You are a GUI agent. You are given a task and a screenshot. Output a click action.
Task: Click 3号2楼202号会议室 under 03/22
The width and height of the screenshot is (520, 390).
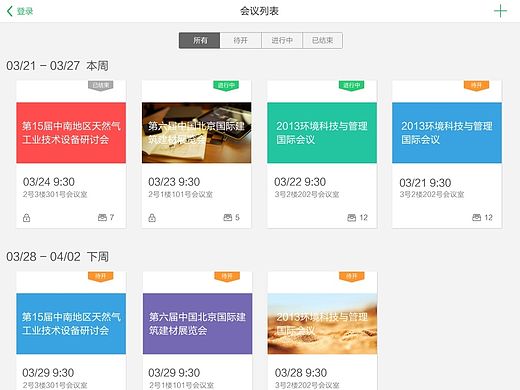[307, 194]
